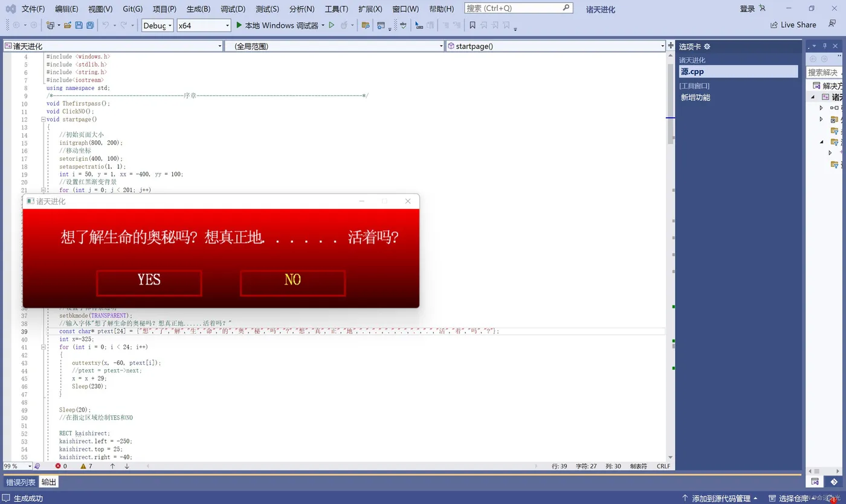Open the Git(G) menu

[x=132, y=9]
